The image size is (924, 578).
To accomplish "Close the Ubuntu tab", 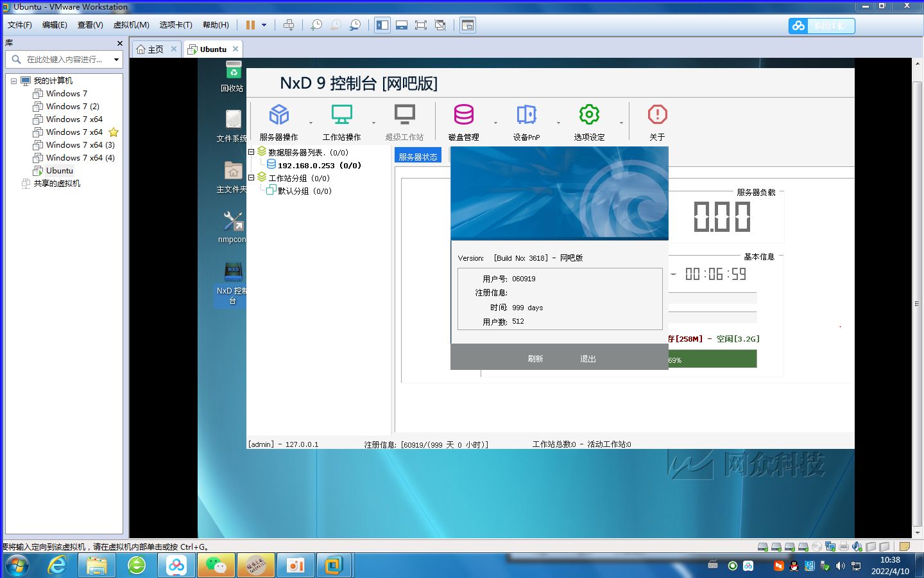I will 235,49.
